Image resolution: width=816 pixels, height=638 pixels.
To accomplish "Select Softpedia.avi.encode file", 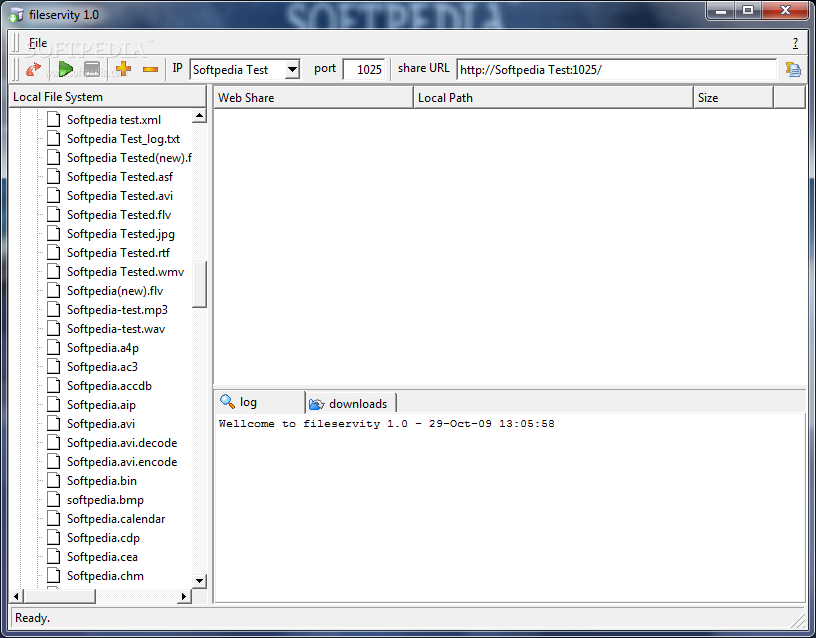I will pos(122,462).
